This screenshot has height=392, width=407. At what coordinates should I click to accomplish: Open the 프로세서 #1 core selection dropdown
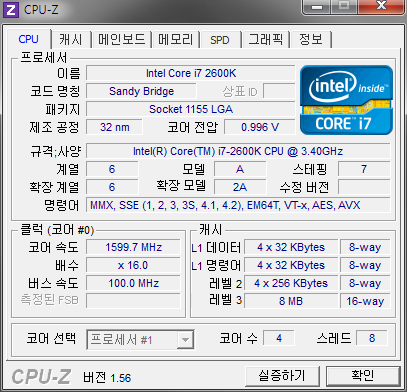click(140, 340)
